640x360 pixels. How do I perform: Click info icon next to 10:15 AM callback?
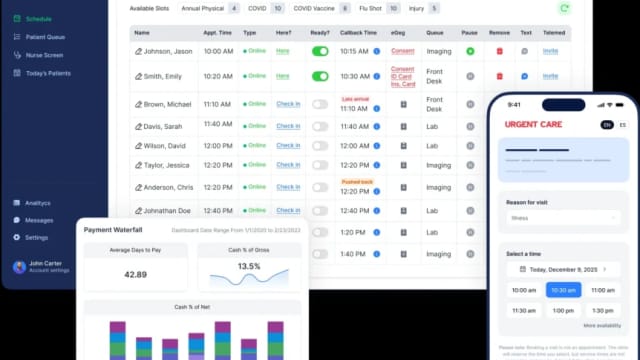point(377,51)
